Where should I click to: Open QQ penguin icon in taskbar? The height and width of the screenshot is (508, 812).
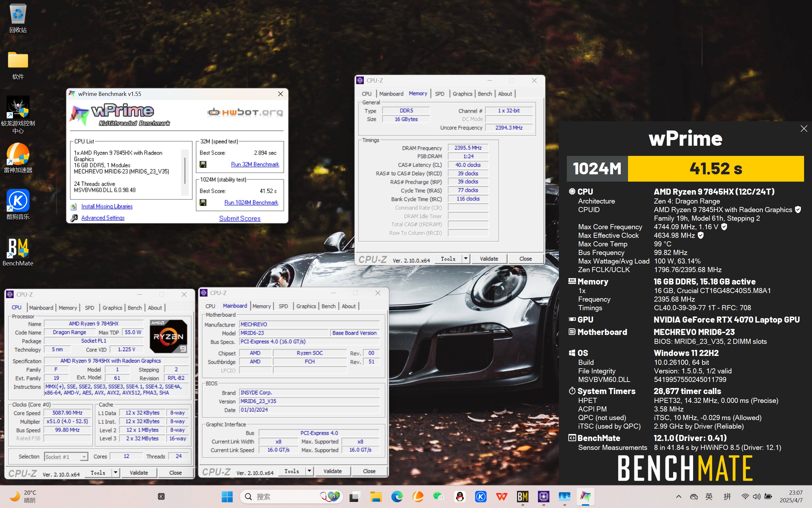pyautogui.click(x=460, y=497)
